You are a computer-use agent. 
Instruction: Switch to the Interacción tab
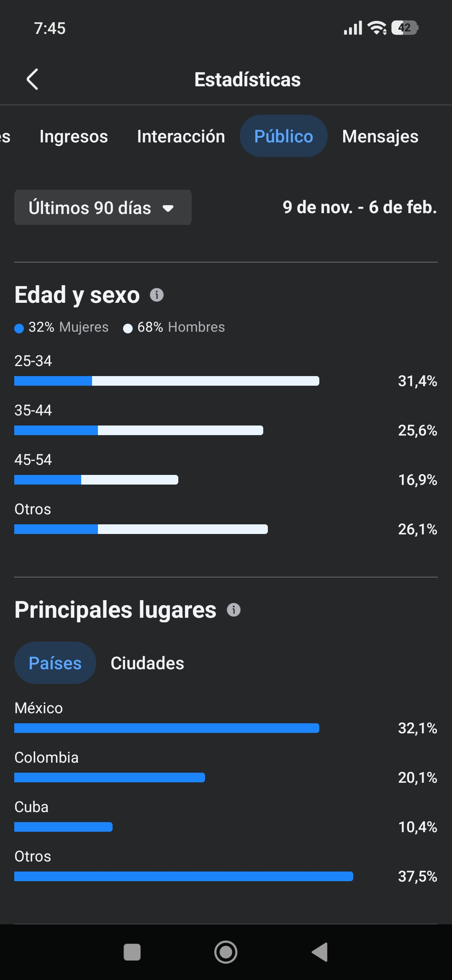pos(181,137)
